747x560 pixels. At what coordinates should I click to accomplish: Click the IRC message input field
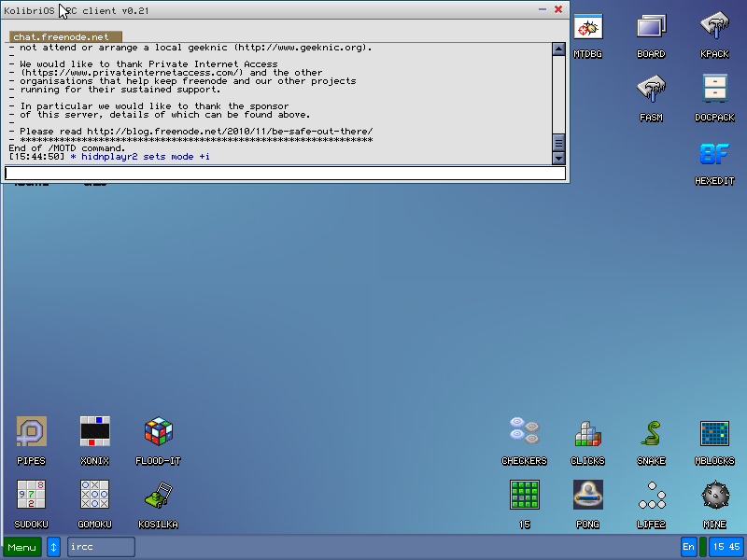tap(285, 173)
